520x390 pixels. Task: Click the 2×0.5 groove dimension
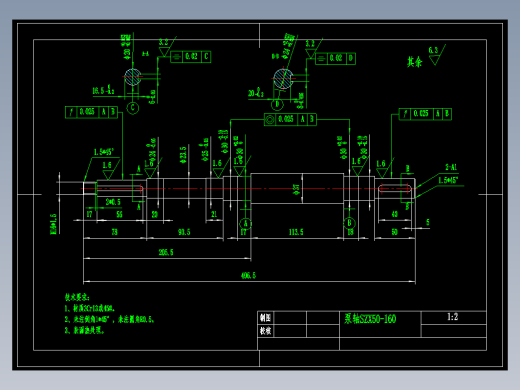pos(113,202)
